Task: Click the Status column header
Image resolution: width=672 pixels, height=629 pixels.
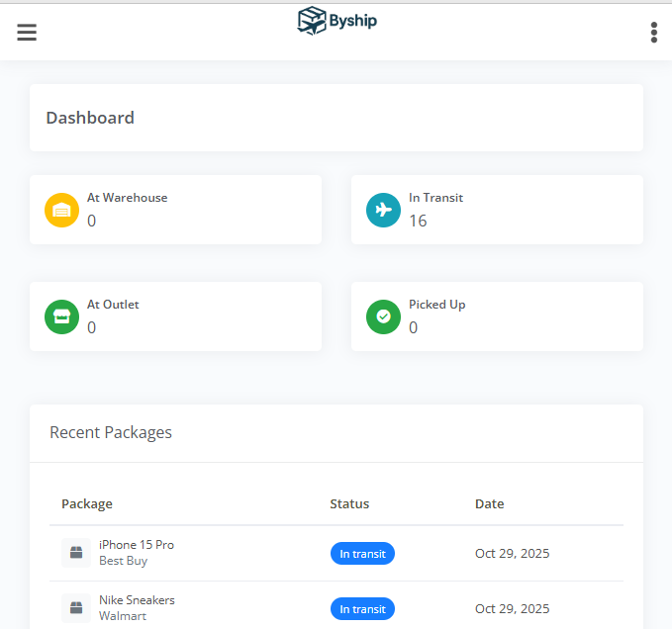Action: pyautogui.click(x=349, y=503)
